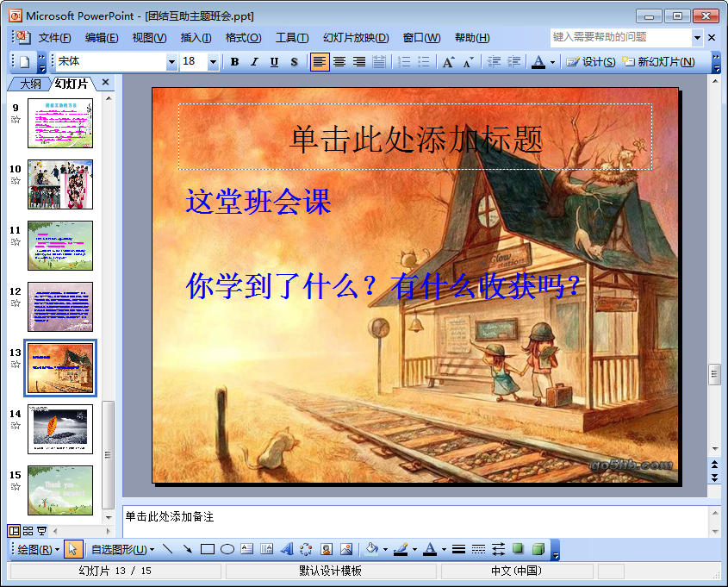Toggle Underline formatting
This screenshot has width=728, height=587.
pyautogui.click(x=274, y=62)
